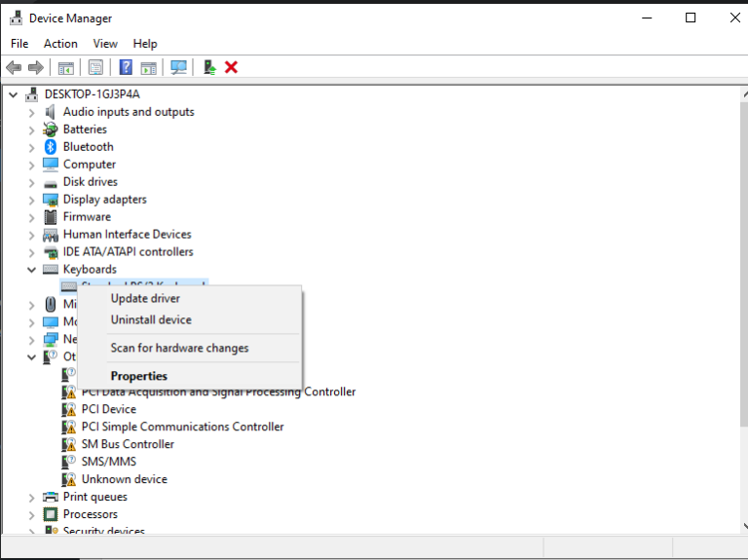This screenshot has height=560, width=748.
Task: Select Uninstall device in context menu
Action: 151,320
